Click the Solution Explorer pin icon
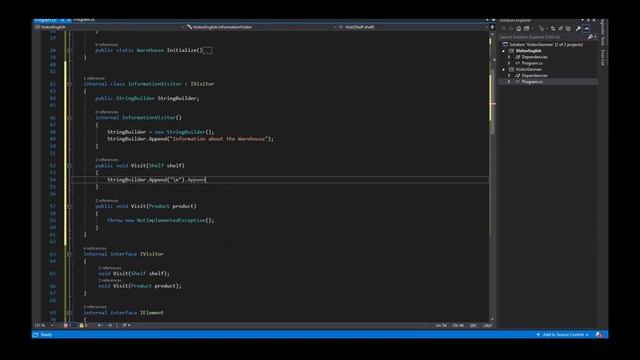 [x=588, y=20]
